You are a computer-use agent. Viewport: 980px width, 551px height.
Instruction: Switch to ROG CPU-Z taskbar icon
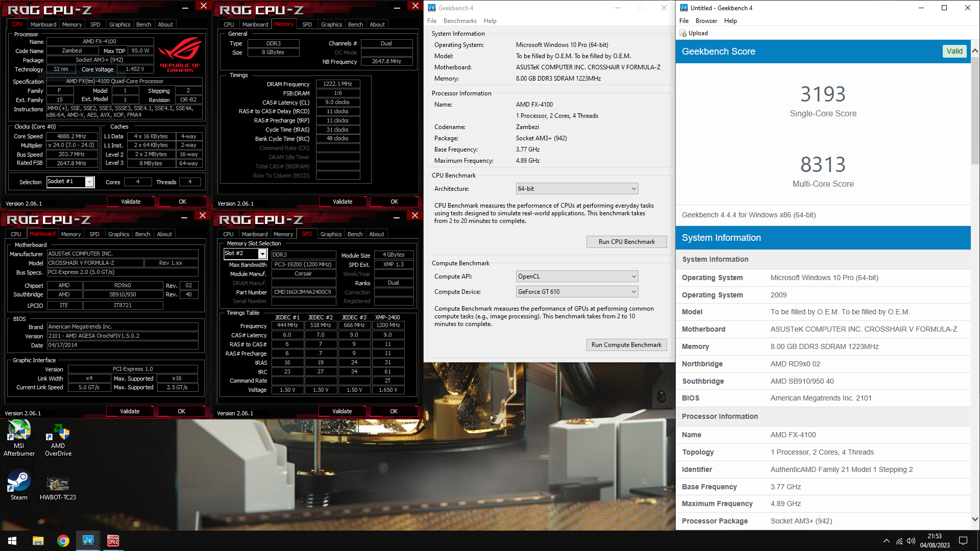[x=113, y=541]
